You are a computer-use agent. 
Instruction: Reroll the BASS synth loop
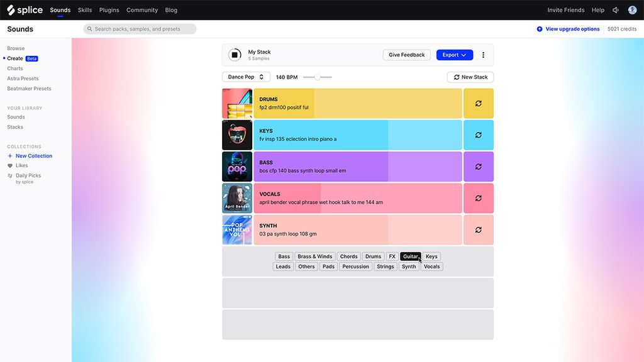point(479,166)
